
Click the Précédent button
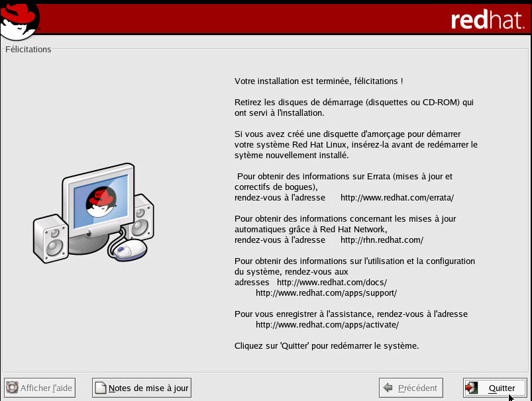(411, 388)
